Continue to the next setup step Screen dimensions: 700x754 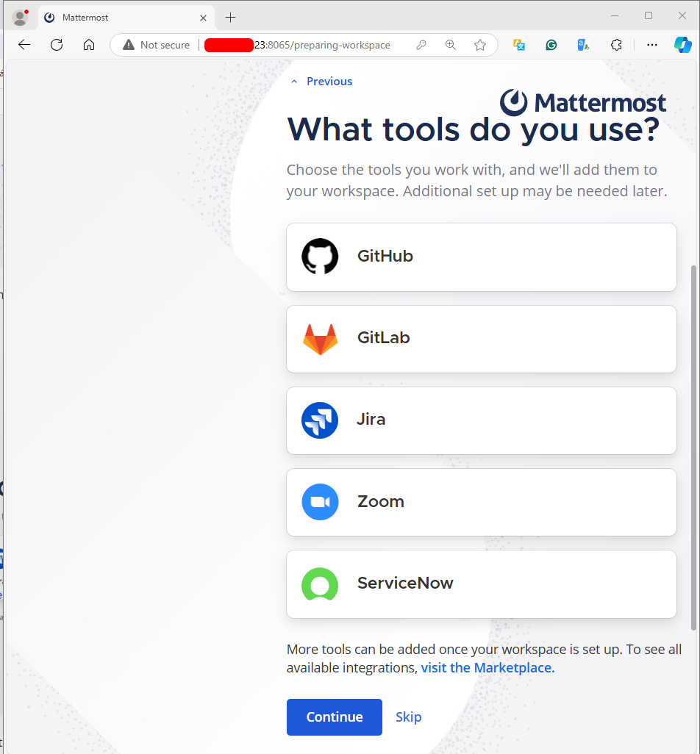[335, 717]
